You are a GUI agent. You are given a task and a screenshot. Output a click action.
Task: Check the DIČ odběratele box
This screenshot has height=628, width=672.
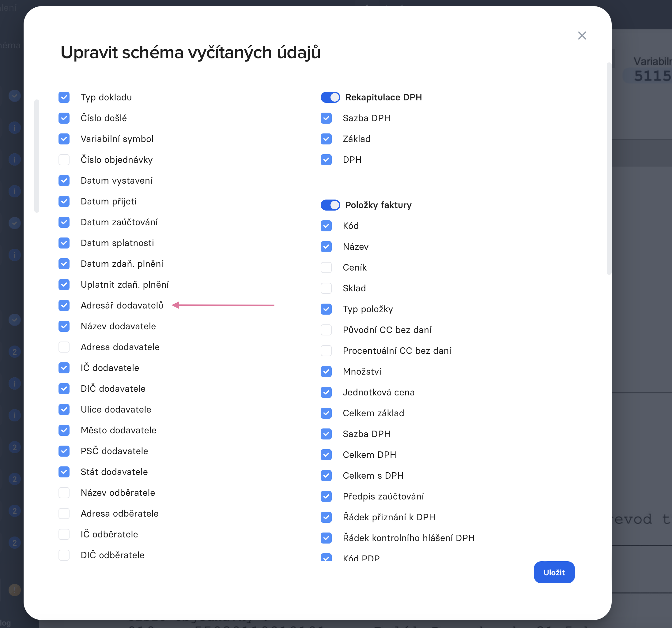[x=64, y=555]
